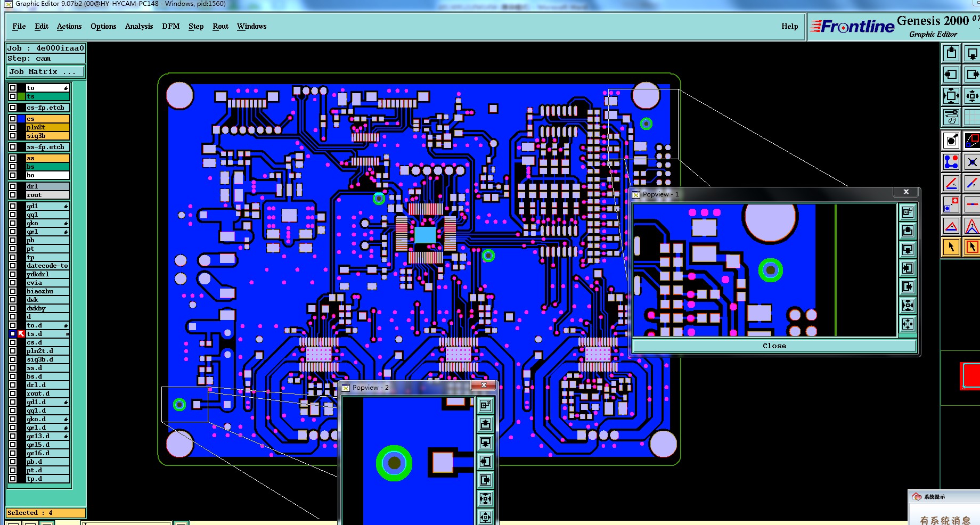
Task: Open the popview area-zoom tool icon
Action: [972, 141]
